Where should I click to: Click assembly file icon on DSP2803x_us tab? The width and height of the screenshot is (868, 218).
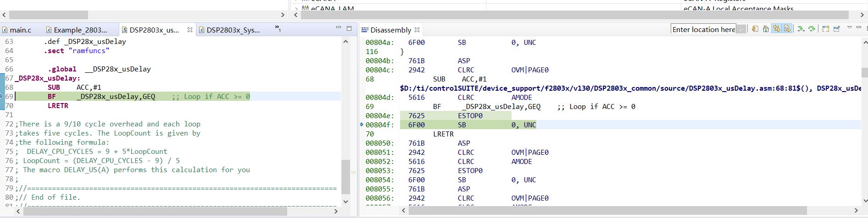[x=125, y=30]
